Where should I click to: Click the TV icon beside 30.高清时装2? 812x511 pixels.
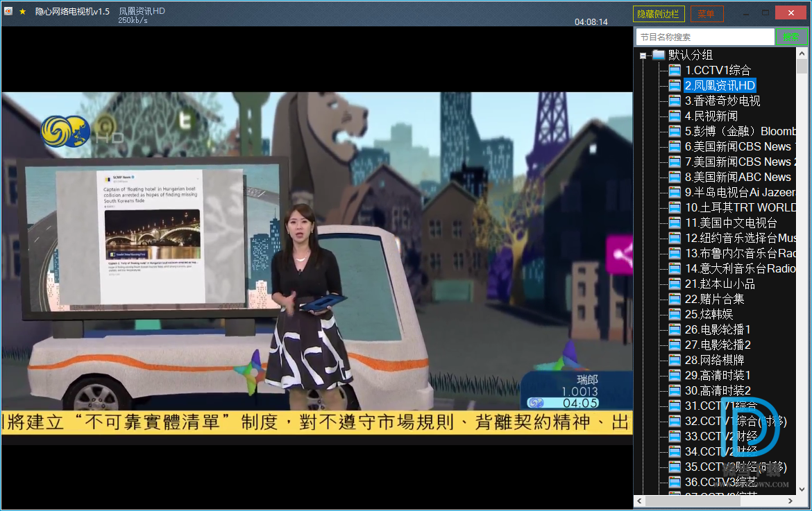click(x=675, y=390)
